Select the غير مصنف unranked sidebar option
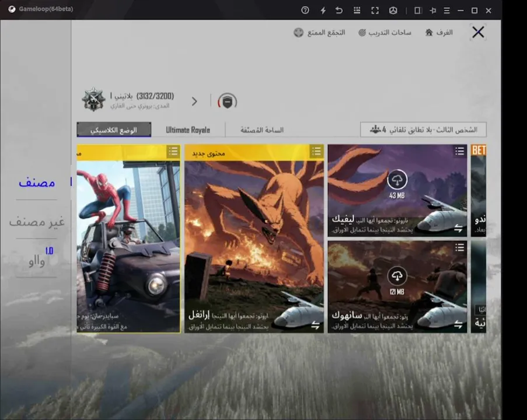 pos(37,222)
